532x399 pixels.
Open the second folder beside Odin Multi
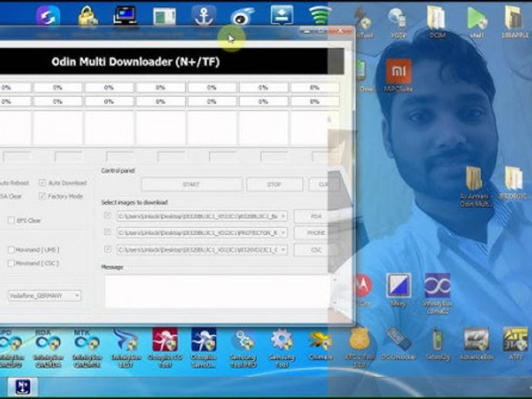point(513,183)
